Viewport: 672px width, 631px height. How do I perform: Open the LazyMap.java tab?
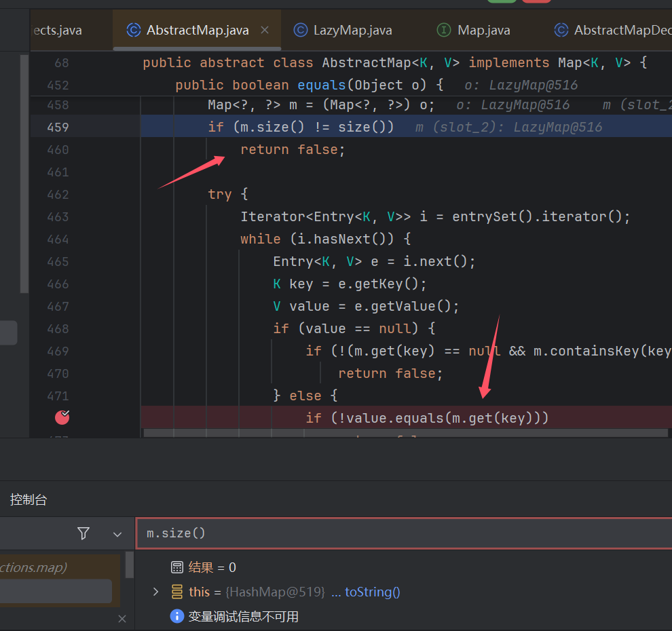pos(343,31)
